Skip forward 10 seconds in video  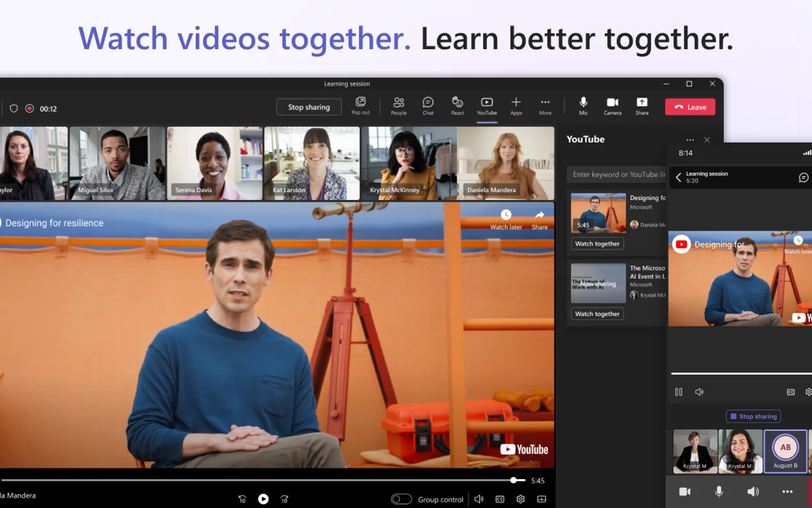(x=285, y=499)
